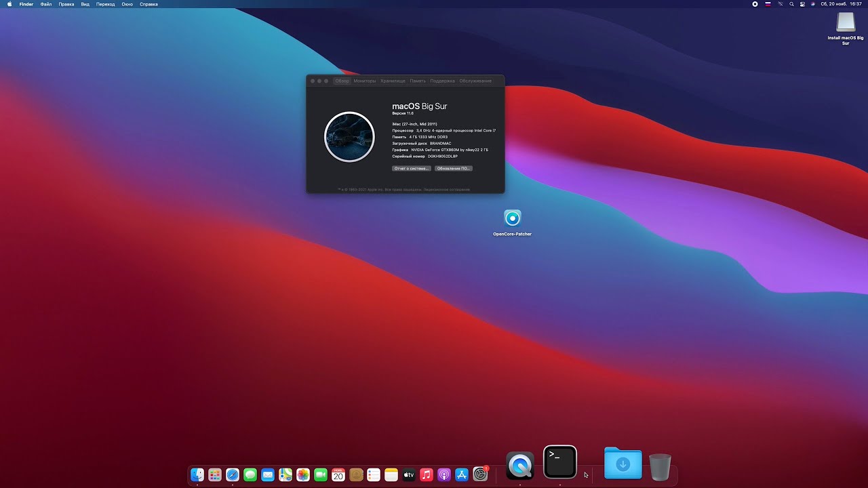Screen dimensions: 868x488
Task: Launch FaceTime from the Dock
Action: 321,475
